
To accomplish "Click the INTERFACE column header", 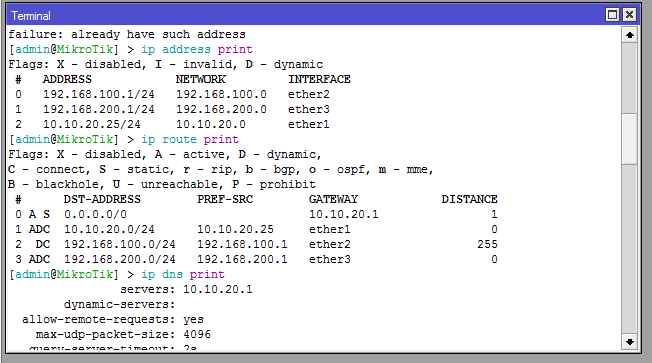I will [319, 79].
